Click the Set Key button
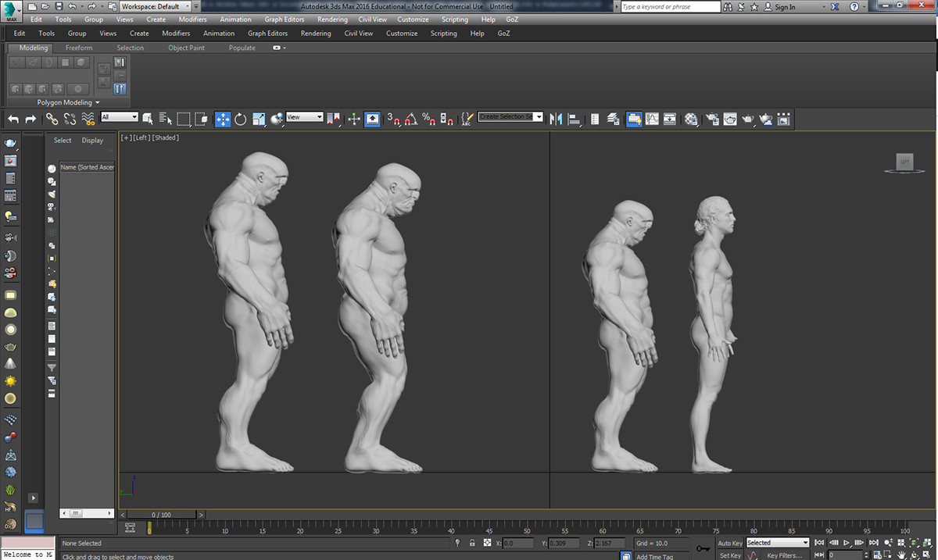Screen dimensions: 938x560 (x=730, y=555)
